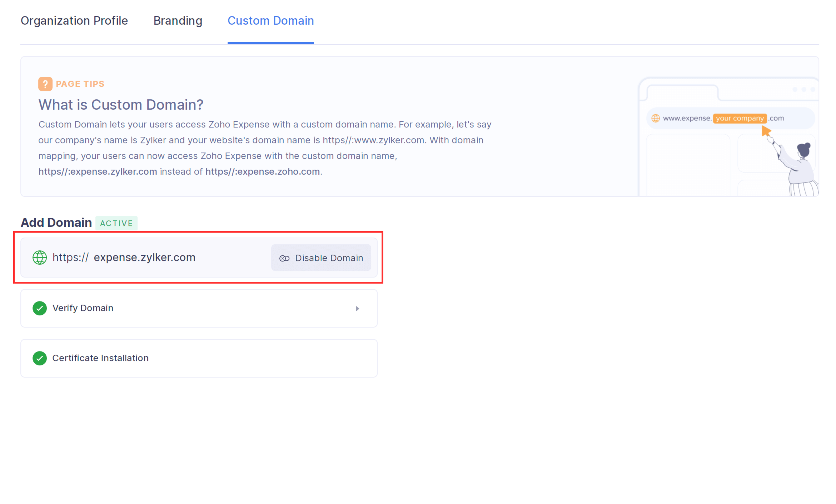The height and width of the screenshot is (504, 836).
Task: Click the globe icon in the illustration address bar
Action: 656,118
